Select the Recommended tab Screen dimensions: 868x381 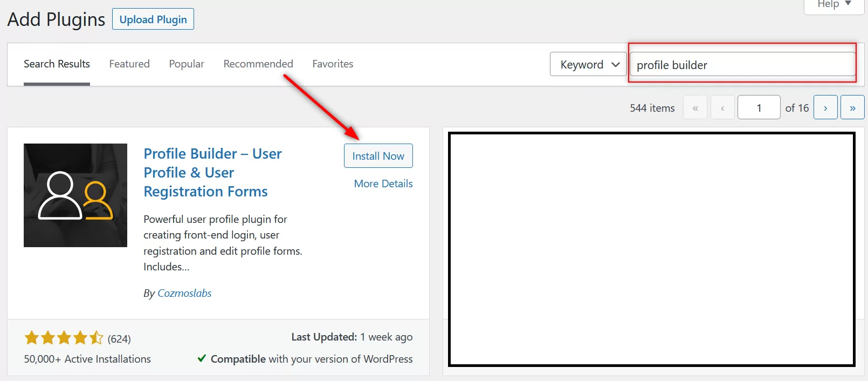click(x=258, y=64)
